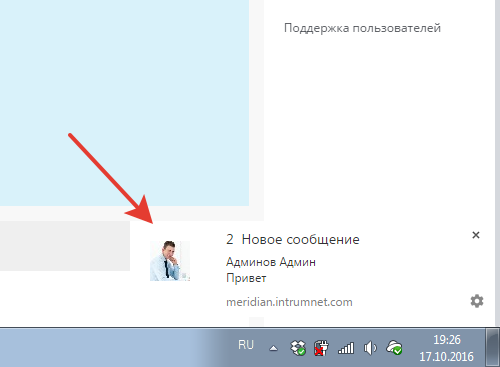Click the message text 'Привет'
Viewport: 500px width, 367px height.
click(x=246, y=278)
